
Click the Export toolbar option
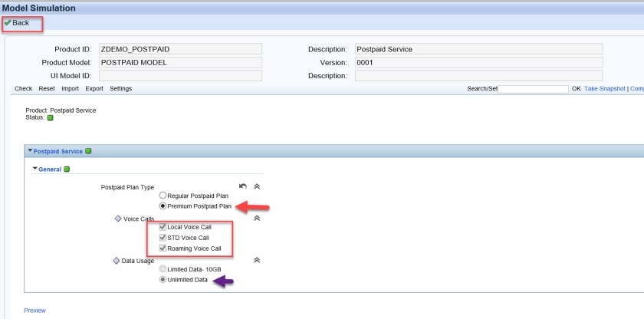(x=94, y=89)
